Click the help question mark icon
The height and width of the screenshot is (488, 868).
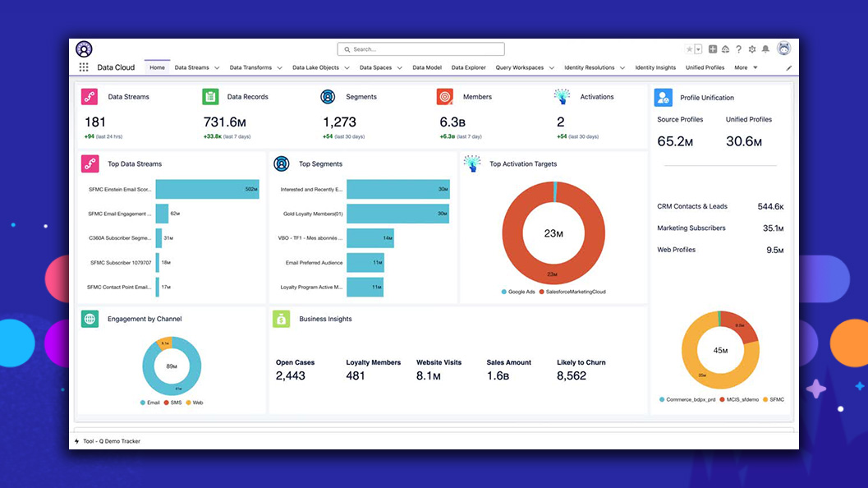click(x=738, y=49)
